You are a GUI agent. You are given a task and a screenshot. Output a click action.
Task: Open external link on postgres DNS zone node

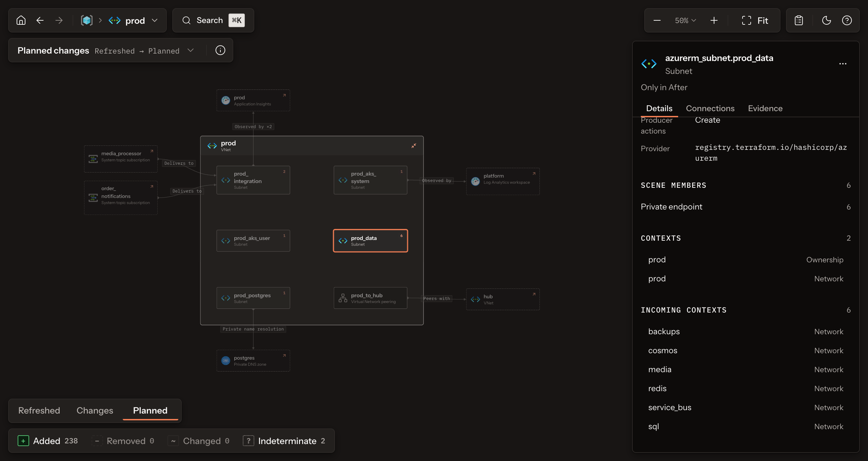coord(284,356)
